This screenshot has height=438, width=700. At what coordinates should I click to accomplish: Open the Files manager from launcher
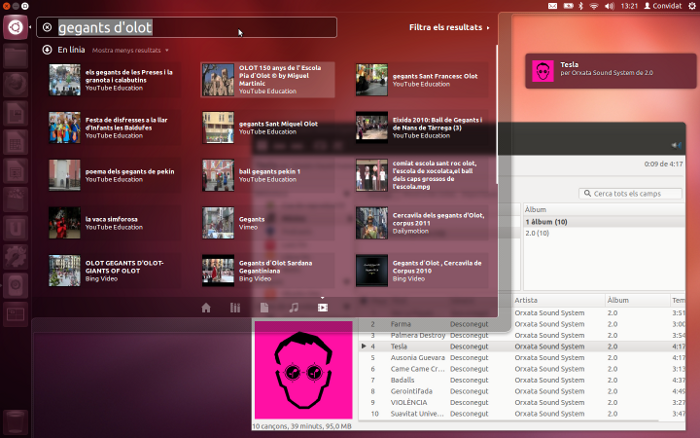click(16, 57)
